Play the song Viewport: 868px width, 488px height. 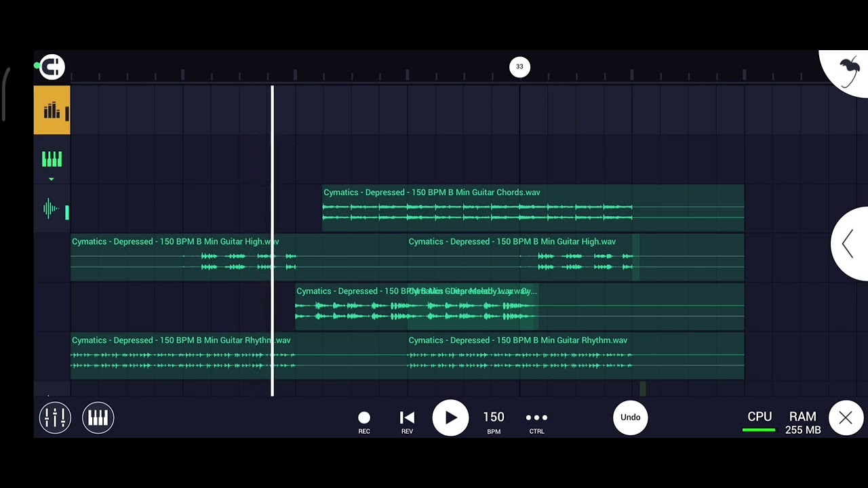(x=450, y=418)
